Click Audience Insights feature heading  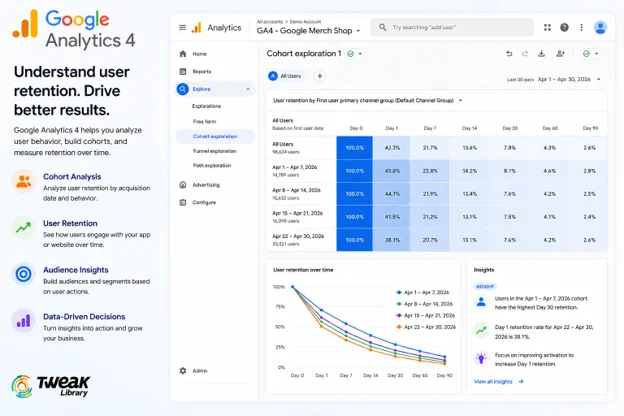[x=76, y=270]
